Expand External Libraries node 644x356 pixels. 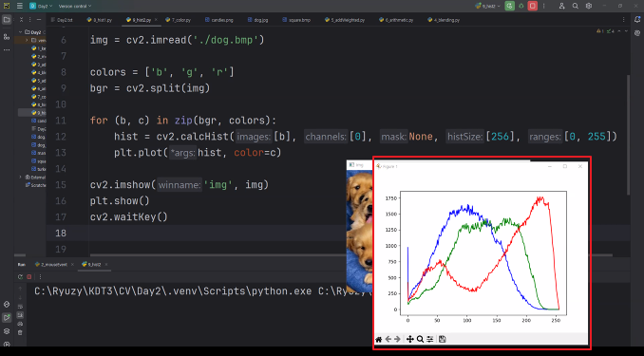tap(21, 177)
